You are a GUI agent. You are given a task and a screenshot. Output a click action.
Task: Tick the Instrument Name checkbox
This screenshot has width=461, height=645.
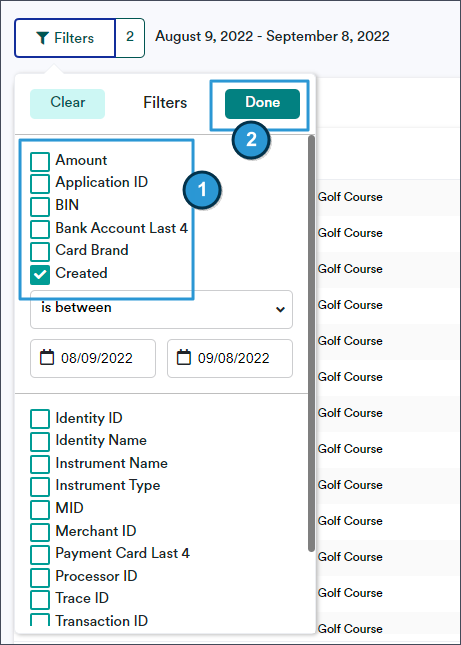(40, 464)
